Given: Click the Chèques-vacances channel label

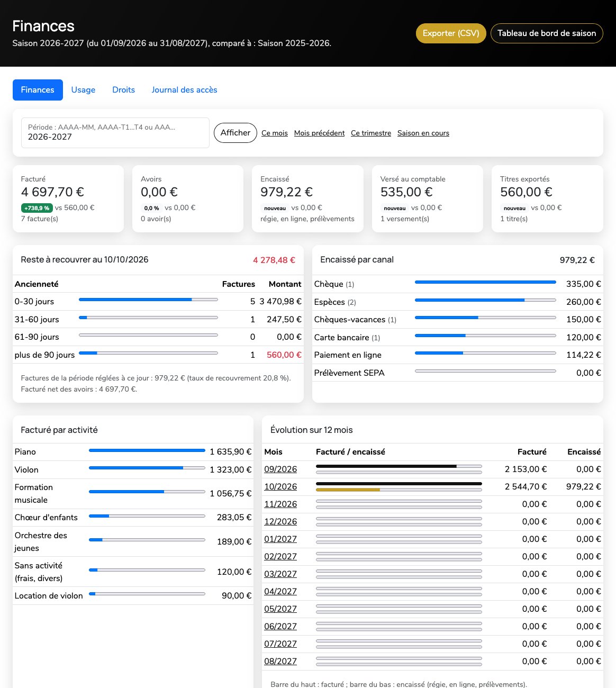Looking at the screenshot, I should tap(350, 320).
